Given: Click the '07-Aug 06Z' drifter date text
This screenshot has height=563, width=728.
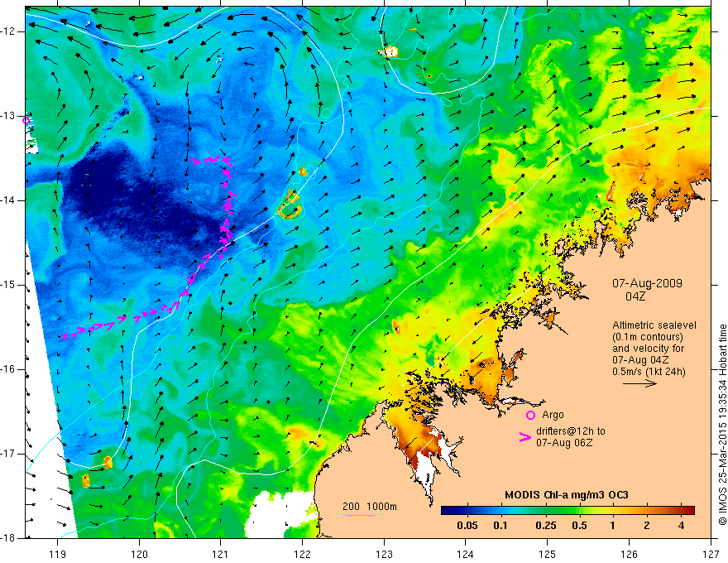Looking at the screenshot, I should click(564, 443).
